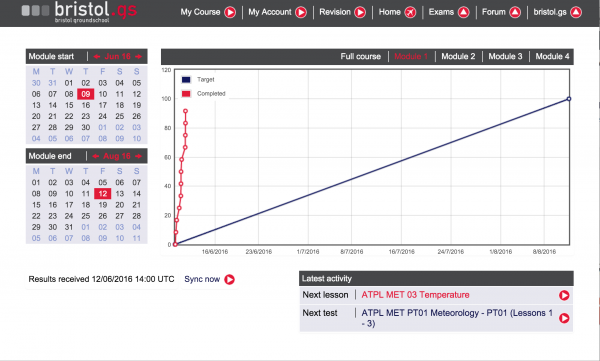Click the Forum triangle icon
The height and width of the screenshot is (361, 600).
(x=515, y=12)
